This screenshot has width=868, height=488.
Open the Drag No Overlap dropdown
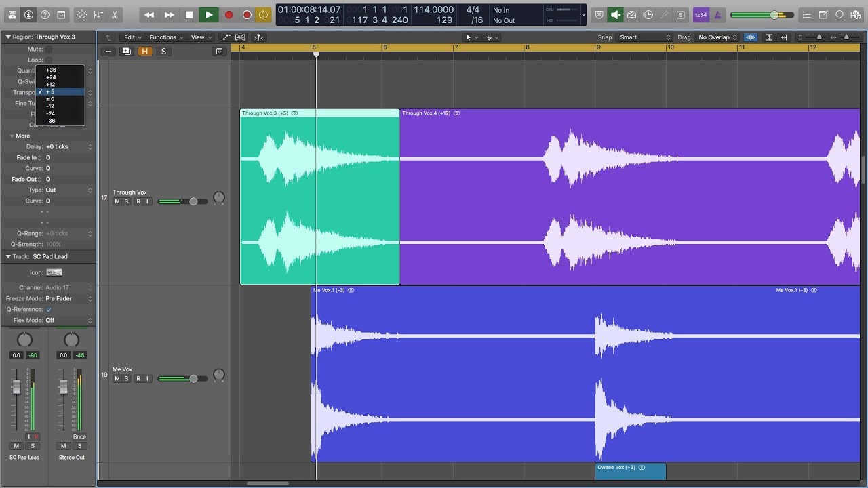[717, 37]
